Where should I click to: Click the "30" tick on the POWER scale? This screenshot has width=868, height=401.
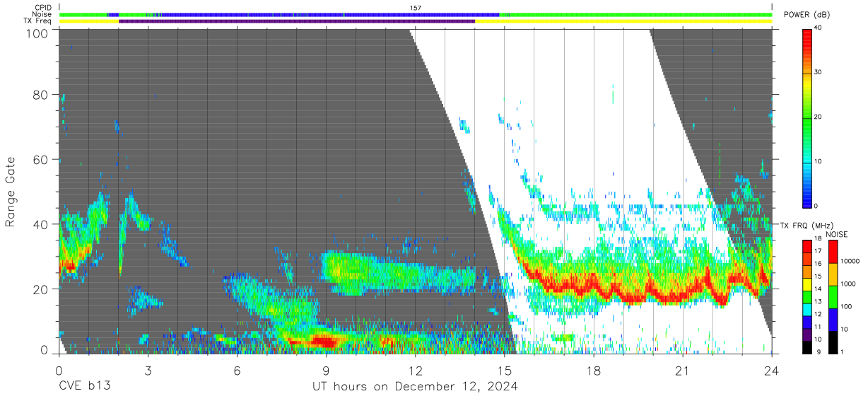click(819, 73)
